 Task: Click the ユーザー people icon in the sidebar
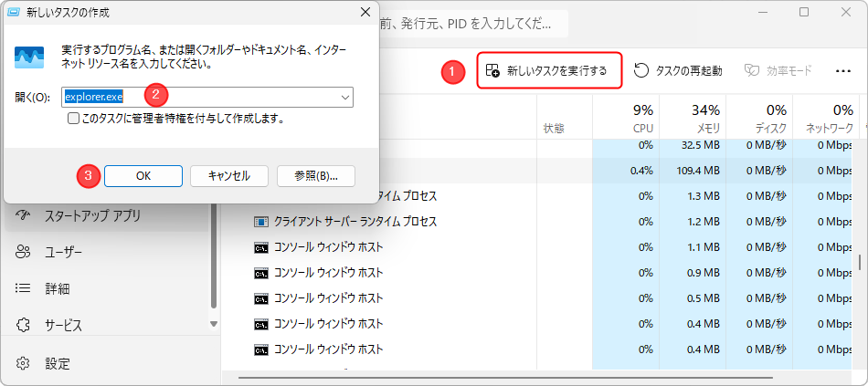(23, 252)
